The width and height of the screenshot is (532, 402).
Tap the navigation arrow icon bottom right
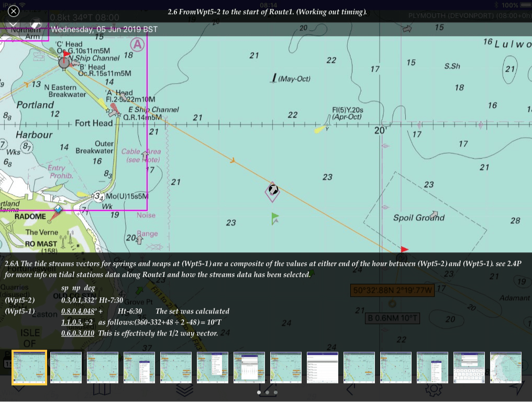(x=516, y=388)
